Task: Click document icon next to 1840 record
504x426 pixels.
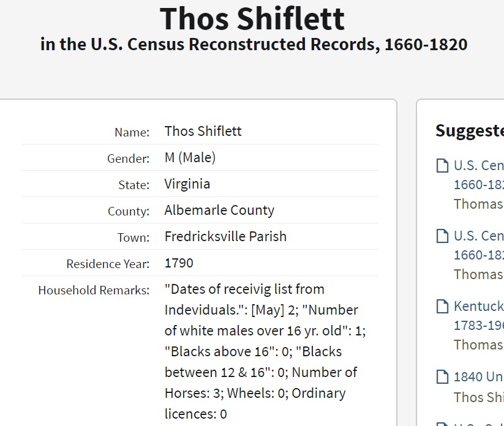Action: pos(442,376)
